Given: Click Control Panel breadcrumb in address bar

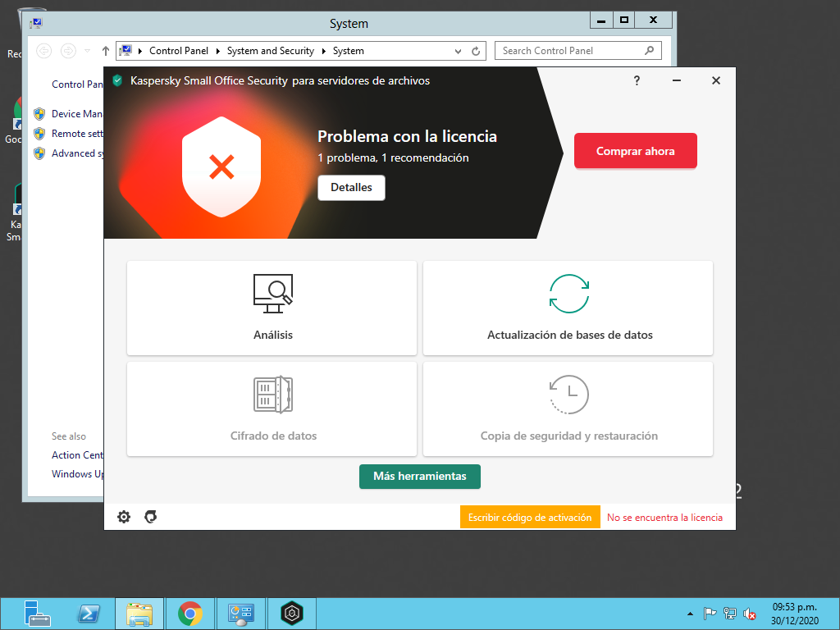Looking at the screenshot, I should (x=178, y=51).
